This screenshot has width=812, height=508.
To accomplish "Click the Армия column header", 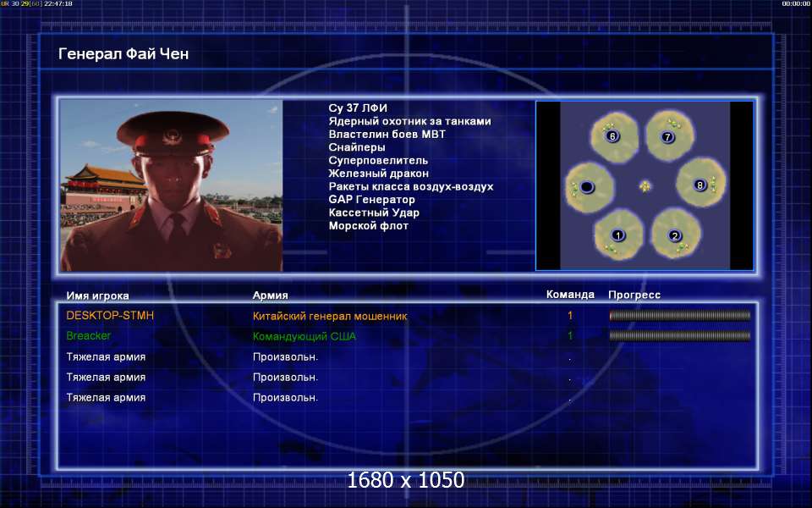I will tap(271, 295).
